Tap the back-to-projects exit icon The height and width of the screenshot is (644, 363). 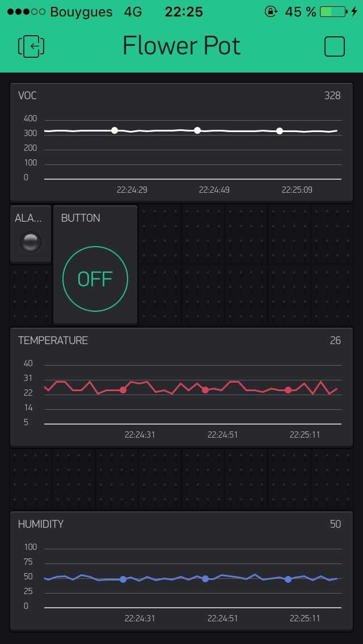(32, 46)
